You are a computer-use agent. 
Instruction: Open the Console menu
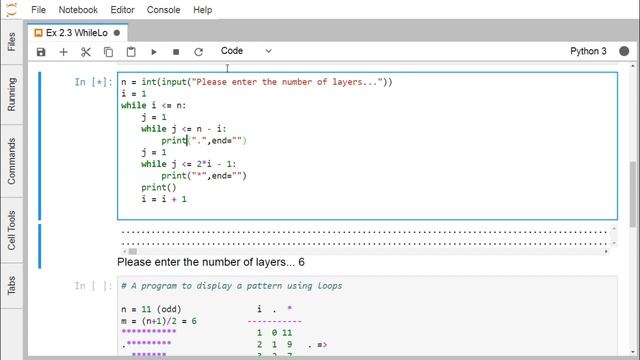point(163,10)
